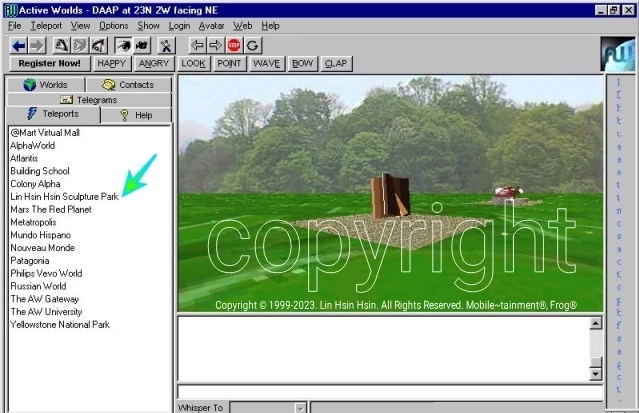The height and width of the screenshot is (413, 639).
Task: Open the Whisper To dropdown
Action: tap(300, 408)
